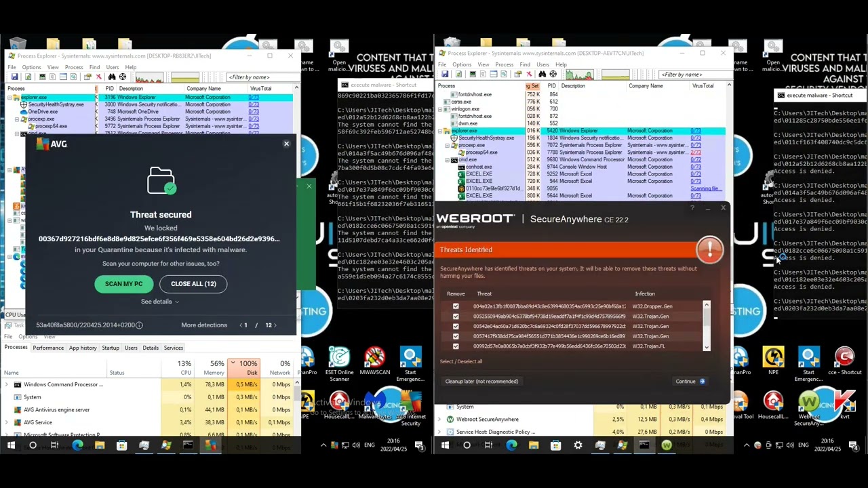868x488 pixels.
Task: Expand the See details chevron in AVG popup
Action: (177, 302)
